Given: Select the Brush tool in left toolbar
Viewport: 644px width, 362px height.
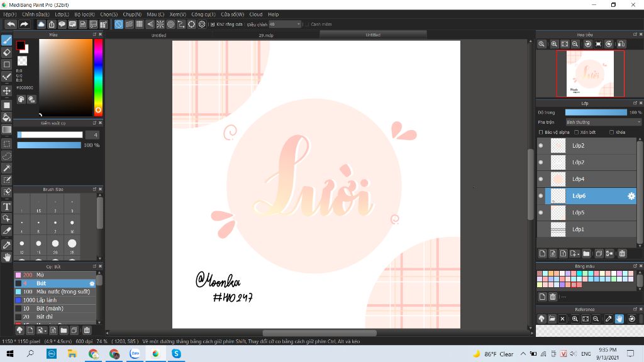Looking at the screenshot, I should point(6,40).
